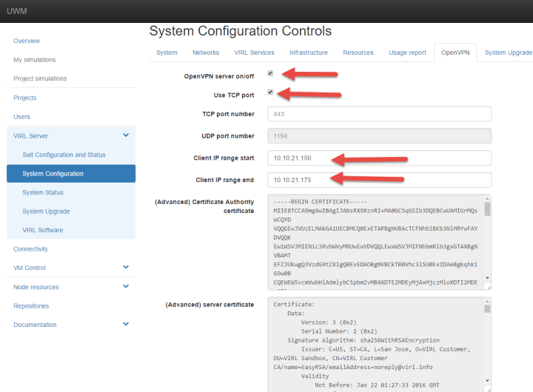
Task: Select System Configuration in the sidebar
Action: [x=71, y=174]
